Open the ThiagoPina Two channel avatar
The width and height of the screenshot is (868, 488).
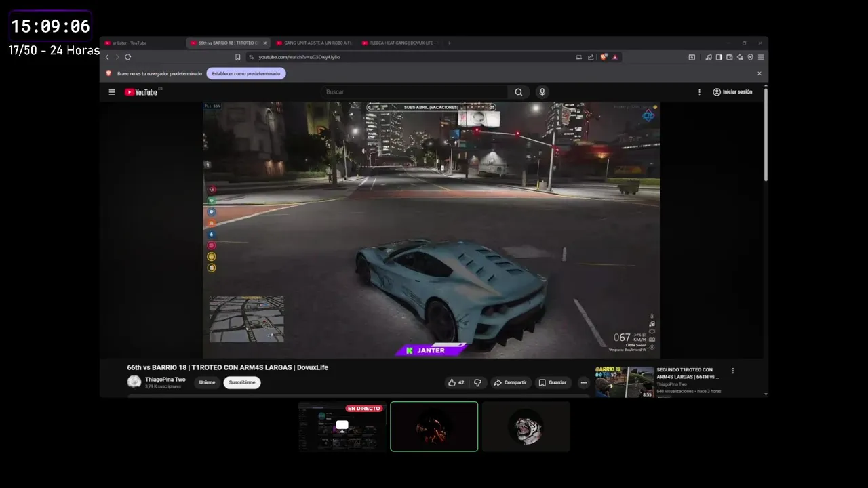[x=134, y=382]
